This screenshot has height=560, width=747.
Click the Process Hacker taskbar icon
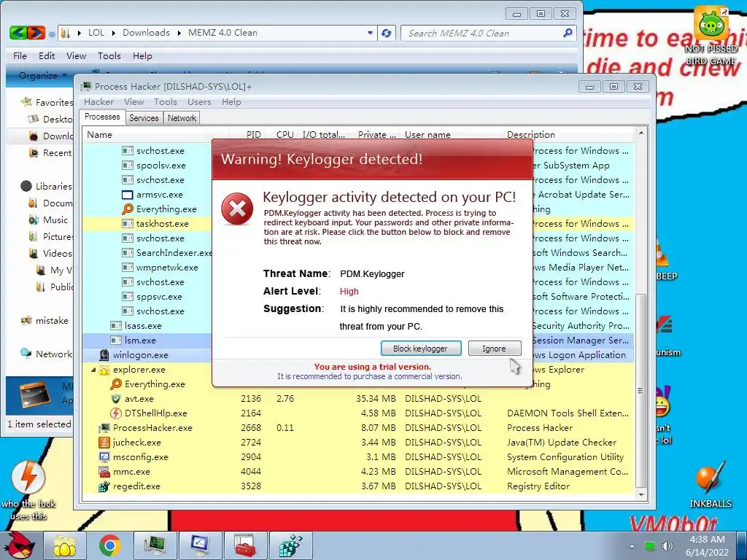(155, 545)
